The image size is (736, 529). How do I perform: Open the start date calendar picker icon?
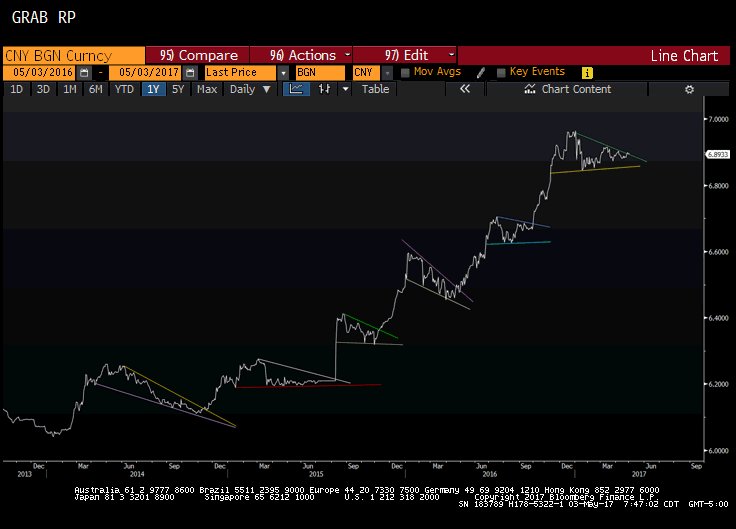(84, 73)
